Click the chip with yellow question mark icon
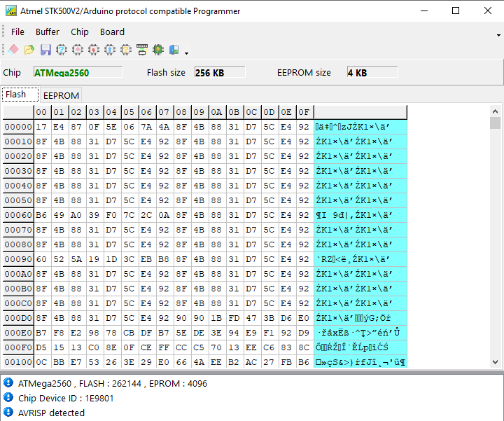Viewport: 504px width, 421px height. point(126,50)
